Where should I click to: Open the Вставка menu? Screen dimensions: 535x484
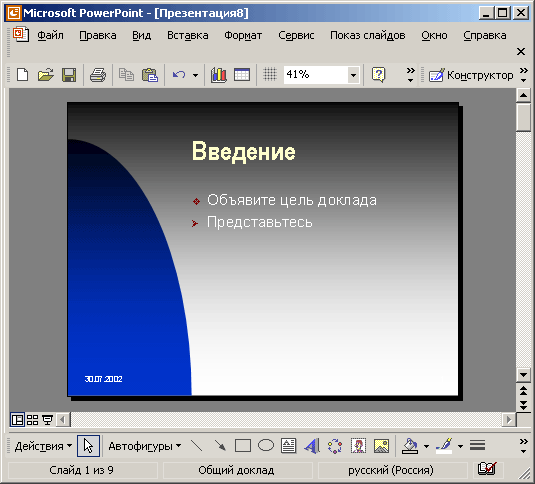coord(188,35)
